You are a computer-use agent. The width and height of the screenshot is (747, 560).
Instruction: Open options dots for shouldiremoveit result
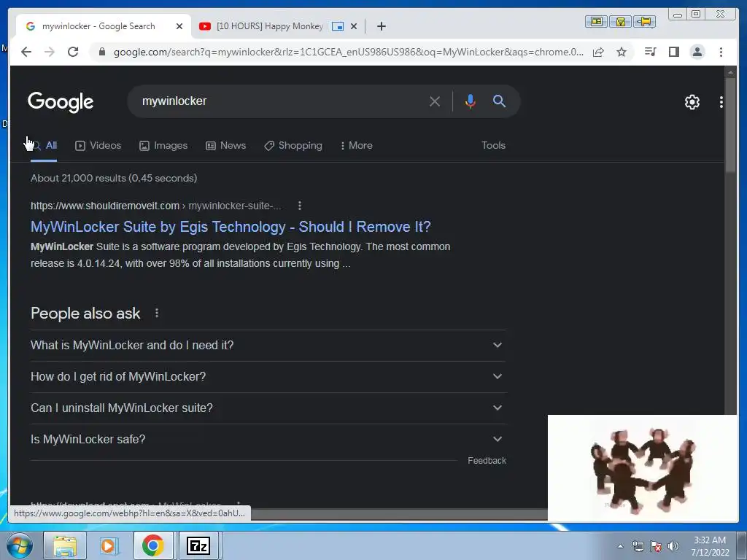coord(300,206)
